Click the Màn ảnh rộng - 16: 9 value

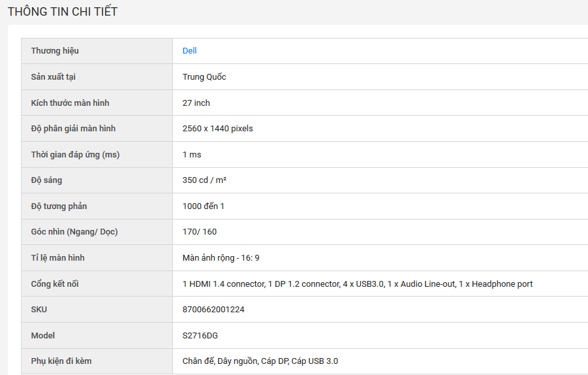(221, 258)
